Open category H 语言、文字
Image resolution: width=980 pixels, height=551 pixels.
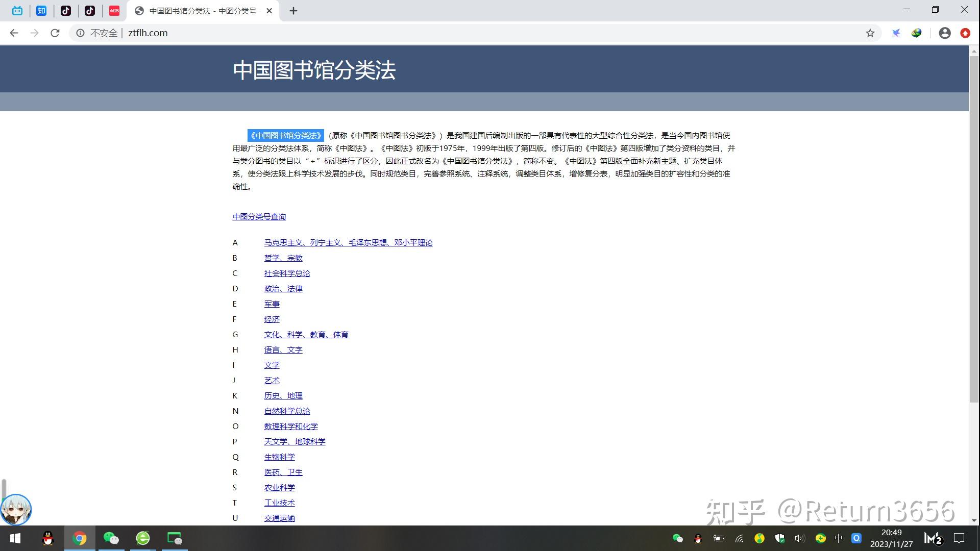(x=283, y=350)
